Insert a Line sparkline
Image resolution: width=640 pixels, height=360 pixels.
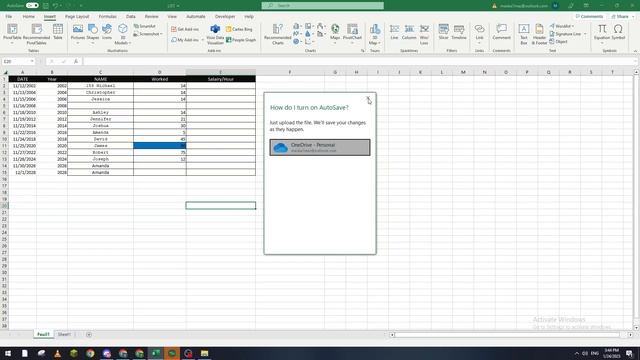[x=394, y=32]
